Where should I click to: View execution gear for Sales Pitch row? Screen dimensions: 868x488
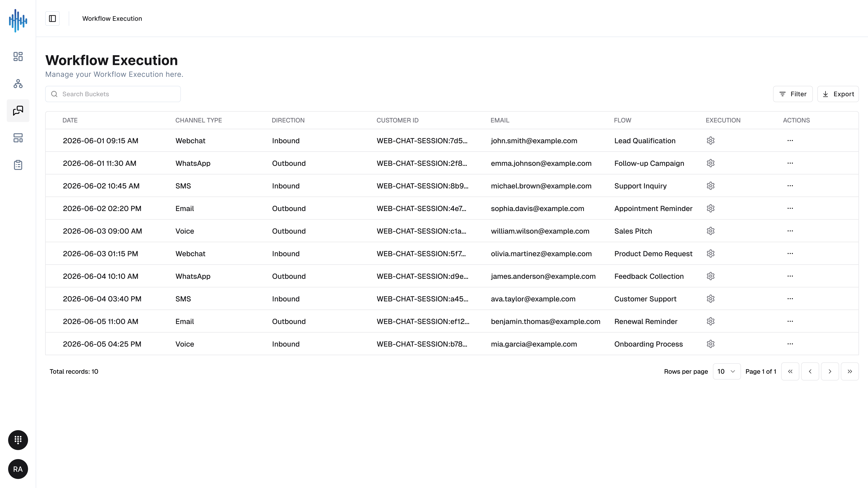point(711,231)
